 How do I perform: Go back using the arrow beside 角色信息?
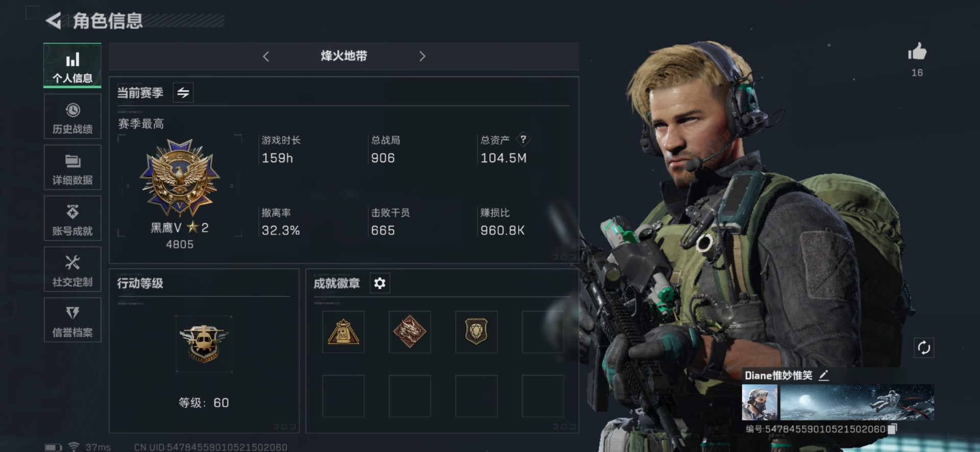pos(53,20)
